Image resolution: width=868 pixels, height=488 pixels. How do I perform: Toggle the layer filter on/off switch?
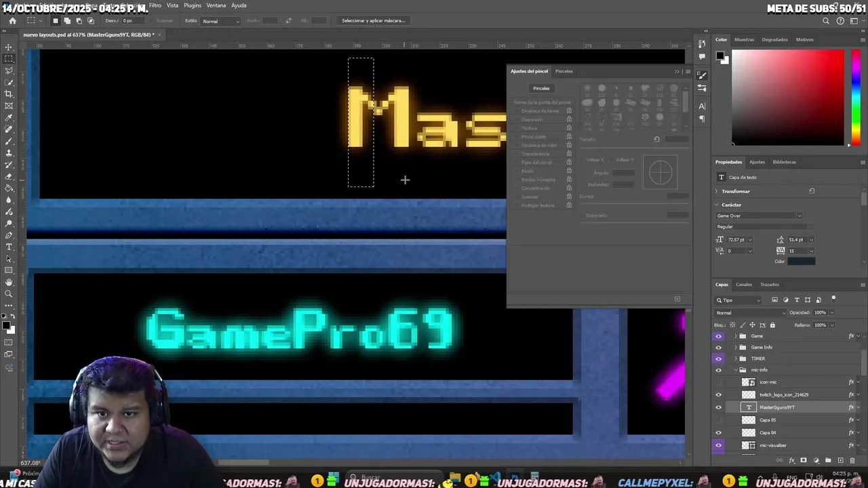tap(833, 298)
